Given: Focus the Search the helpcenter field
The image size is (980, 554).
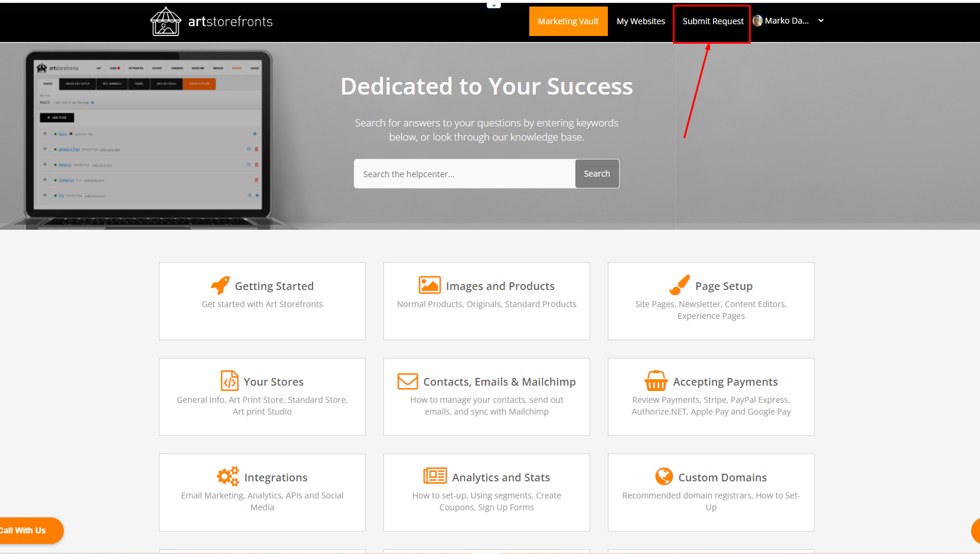Looking at the screenshot, I should [465, 174].
